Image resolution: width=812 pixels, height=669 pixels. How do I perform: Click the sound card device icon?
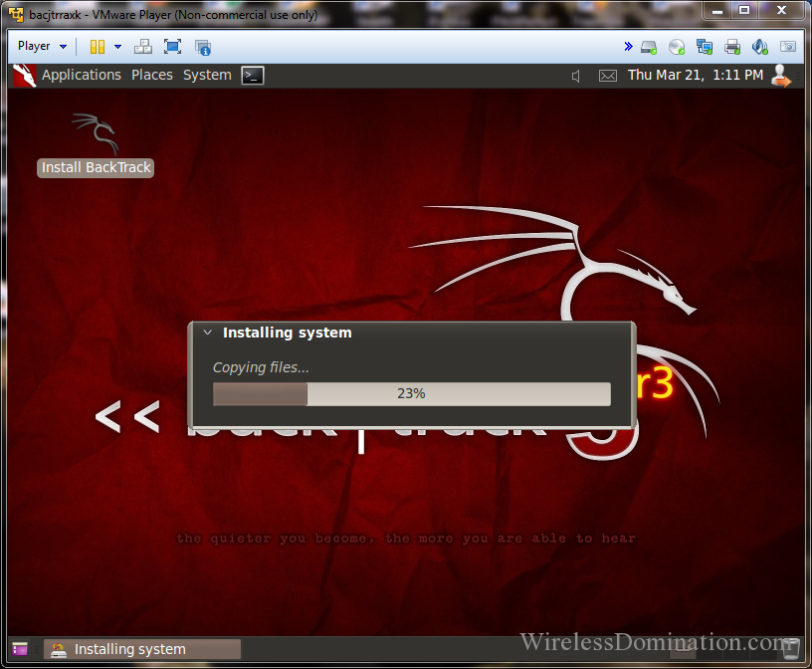coord(759,47)
